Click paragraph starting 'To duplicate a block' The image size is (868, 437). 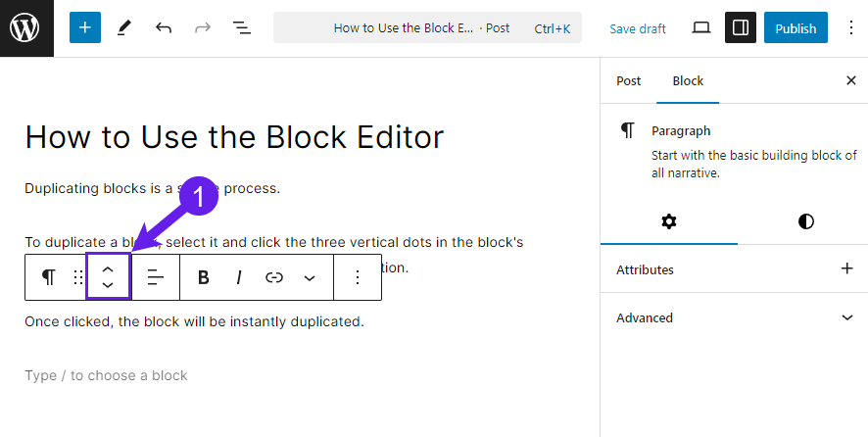pyautogui.click(x=274, y=242)
